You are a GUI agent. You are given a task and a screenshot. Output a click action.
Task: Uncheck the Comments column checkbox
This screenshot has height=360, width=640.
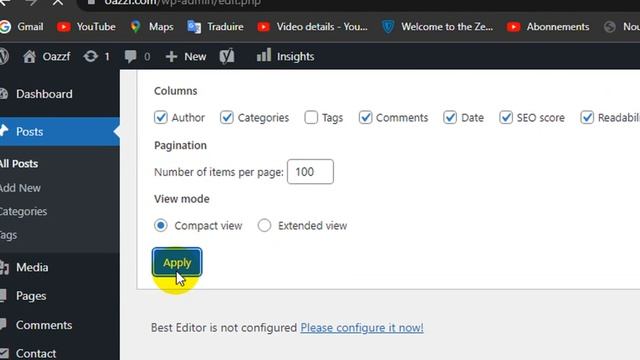pos(365,118)
